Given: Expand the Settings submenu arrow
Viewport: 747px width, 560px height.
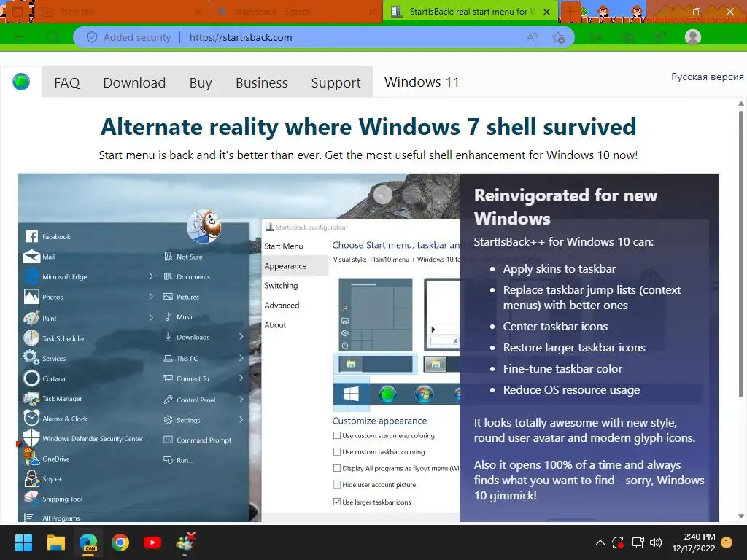Looking at the screenshot, I should (241, 419).
